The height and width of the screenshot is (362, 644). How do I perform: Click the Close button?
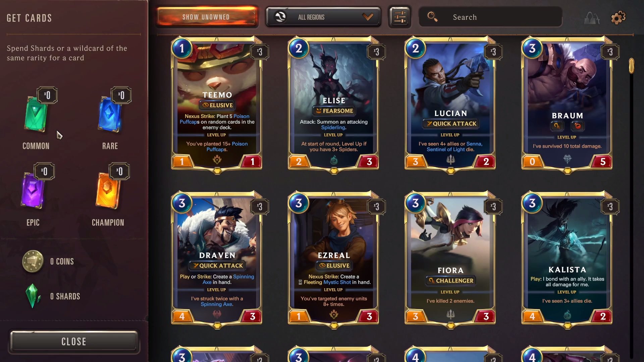(74, 341)
